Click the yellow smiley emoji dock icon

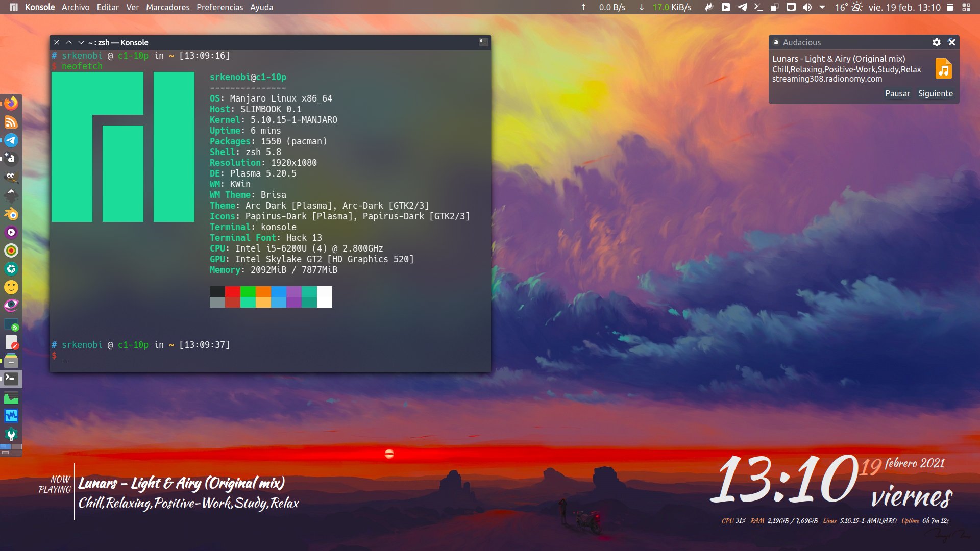(x=11, y=287)
